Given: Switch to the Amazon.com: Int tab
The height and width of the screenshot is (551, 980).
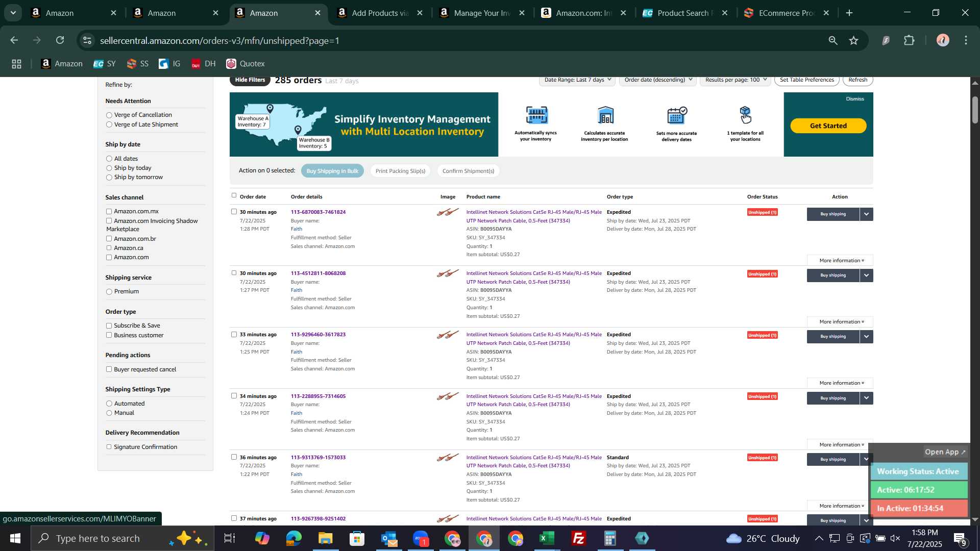Looking at the screenshot, I should coord(583,13).
